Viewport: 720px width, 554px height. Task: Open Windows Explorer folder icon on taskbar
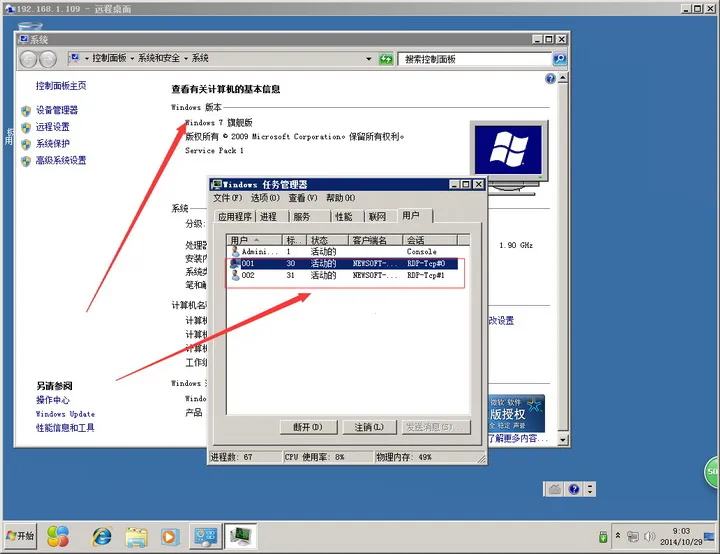click(136, 537)
